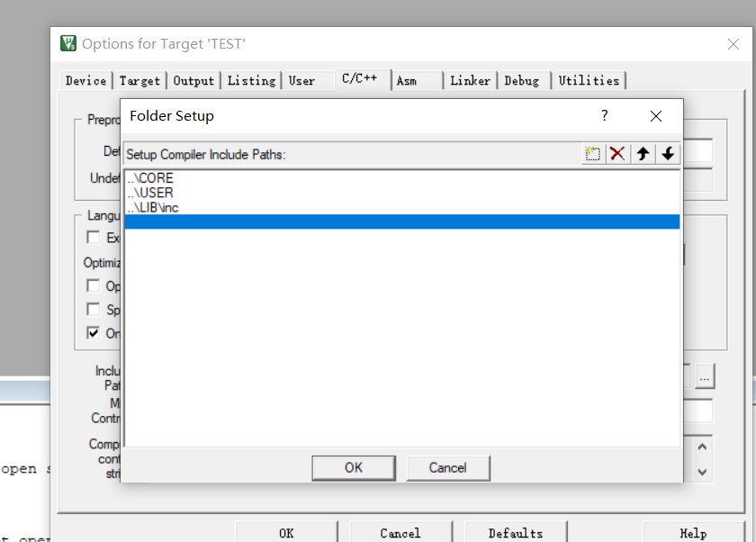
Task: Confirm Folder Setup with OK button
Action: click(354, 468)
